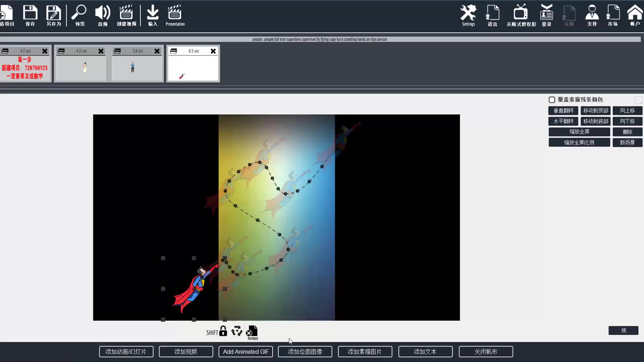
Task: Click the 添加文本 (Add Text) tab
Action: 425,351
